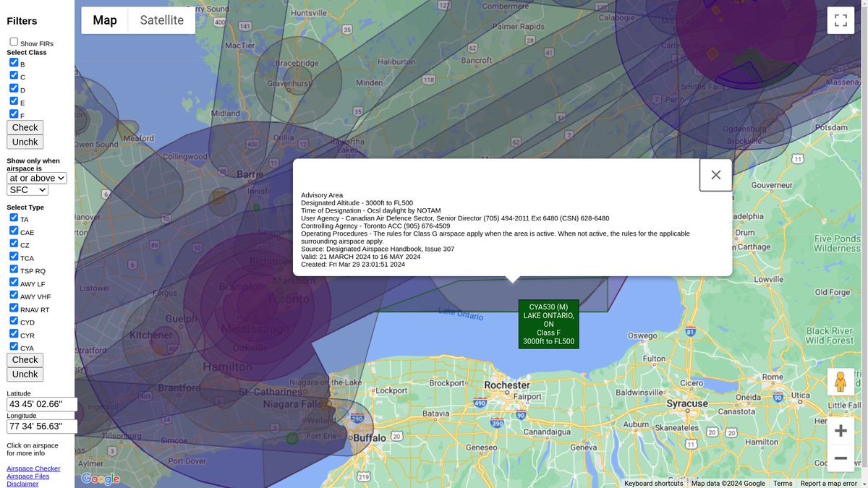Click Oswego label on map
The image size is (868, 488).
click(642, 335)
